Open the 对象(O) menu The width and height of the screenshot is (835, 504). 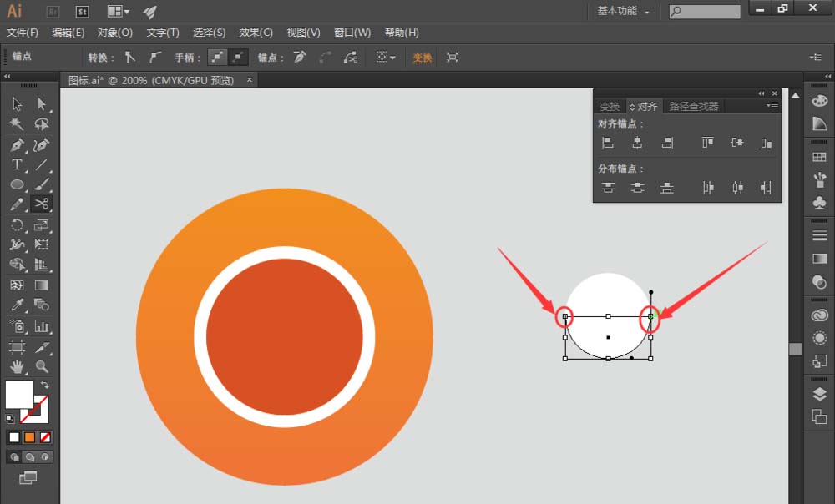(115, 33)
